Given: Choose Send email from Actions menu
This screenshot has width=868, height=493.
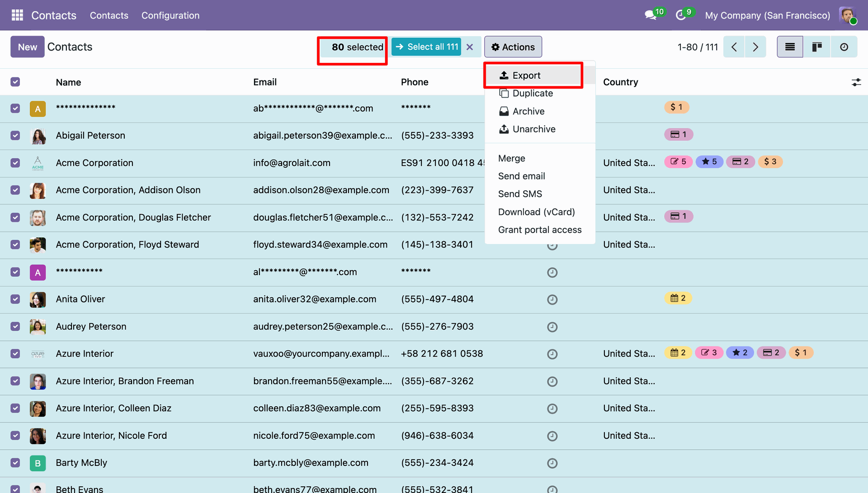Looking at the screenshot, I should coord(540,176).
